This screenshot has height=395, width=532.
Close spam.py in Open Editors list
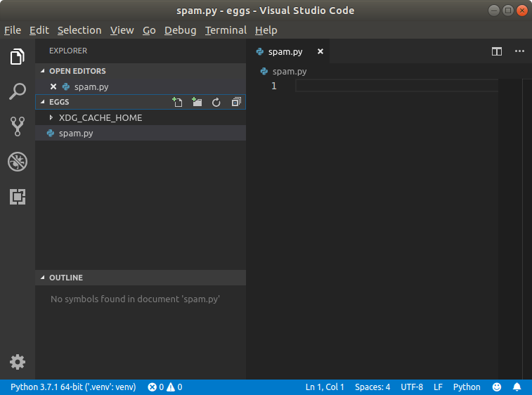pos(53,86)
